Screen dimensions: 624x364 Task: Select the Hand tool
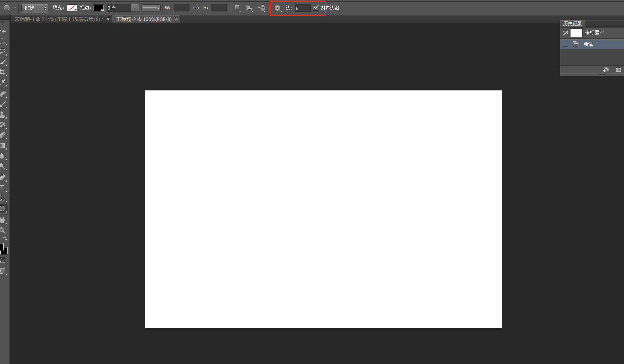[x=3, y=220]
